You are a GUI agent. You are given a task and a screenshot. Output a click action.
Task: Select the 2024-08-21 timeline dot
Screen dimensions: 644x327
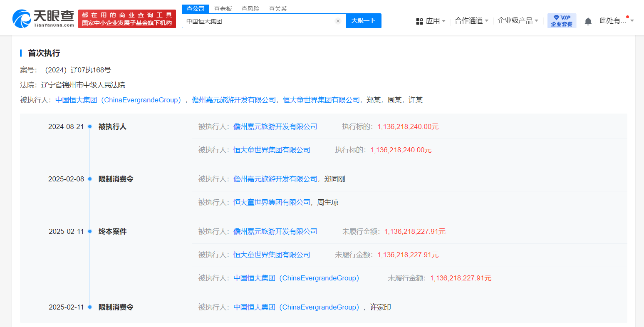(89, 126)
